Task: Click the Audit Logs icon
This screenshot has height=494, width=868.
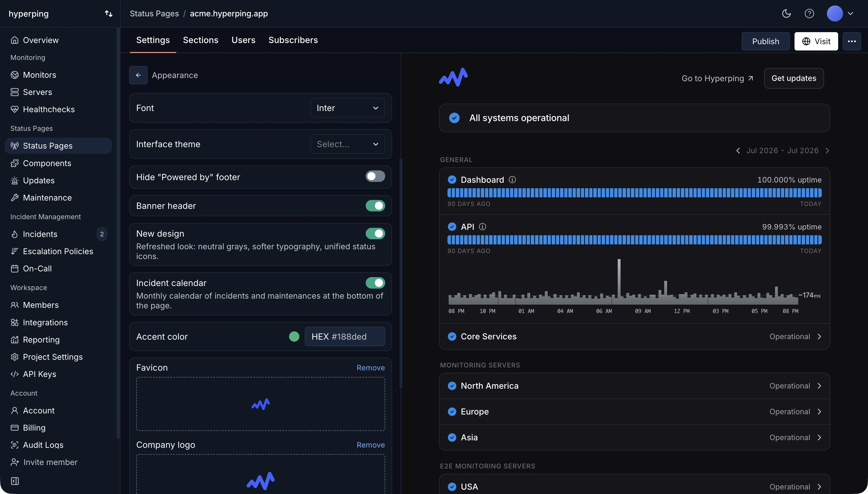Action: coord(15,445)
